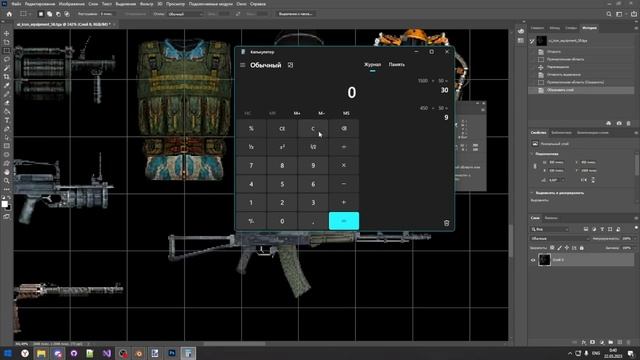Open calculator navigation hamburger menu
The width and height of the screenshot is (640, 360).
pos(242,65)
